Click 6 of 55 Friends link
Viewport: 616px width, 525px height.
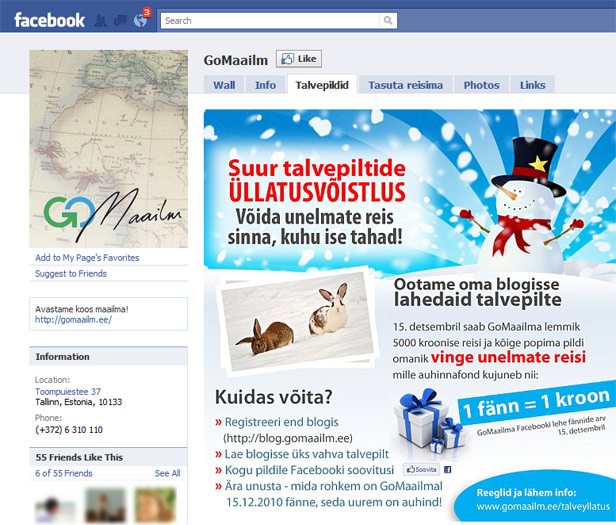pos(64,473)
